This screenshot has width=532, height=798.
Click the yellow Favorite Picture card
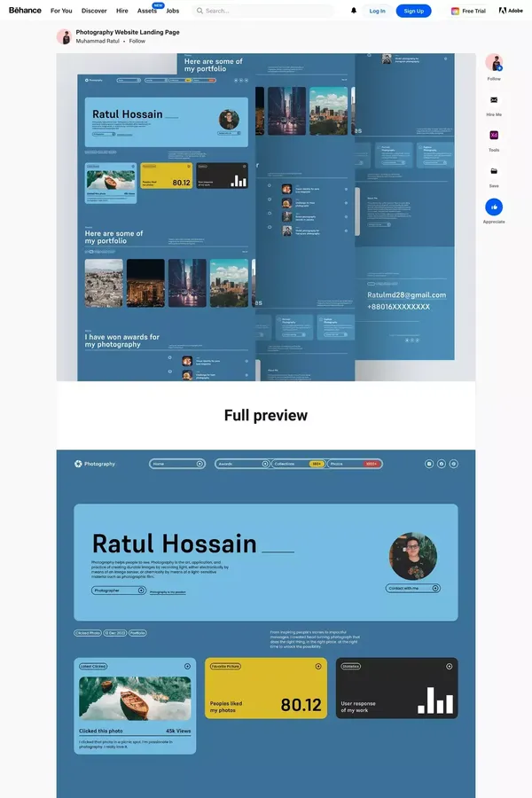[266, 688]
